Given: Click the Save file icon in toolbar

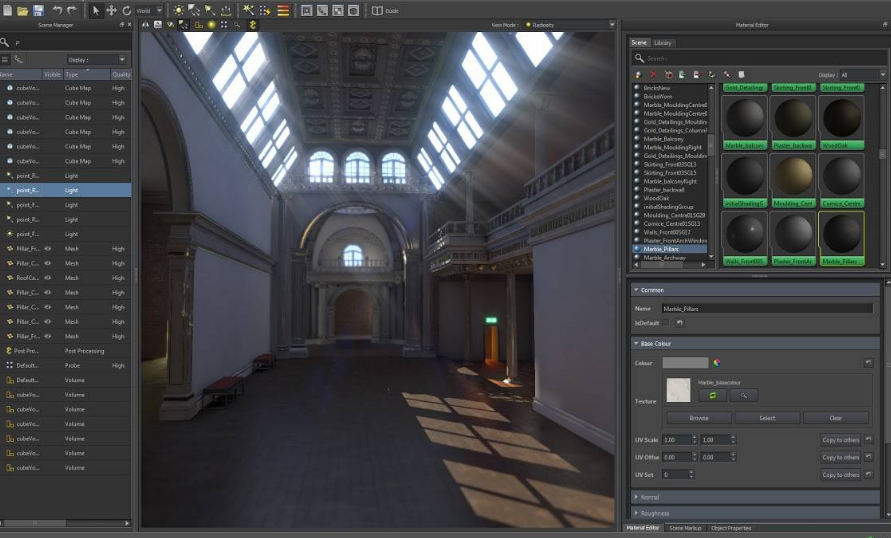Looking at the screenshot, I should point(38,10).
